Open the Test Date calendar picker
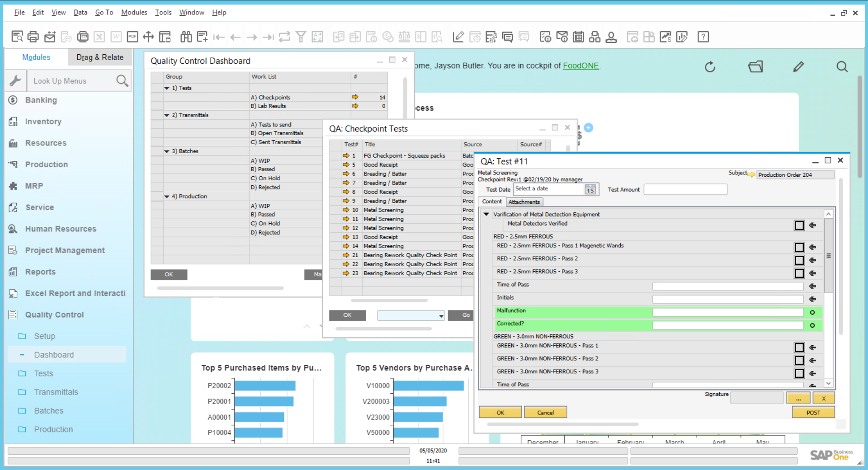Image resolution: width=868 pixels, height=470 pixels. pyautogui.click(x=590, y=189)
